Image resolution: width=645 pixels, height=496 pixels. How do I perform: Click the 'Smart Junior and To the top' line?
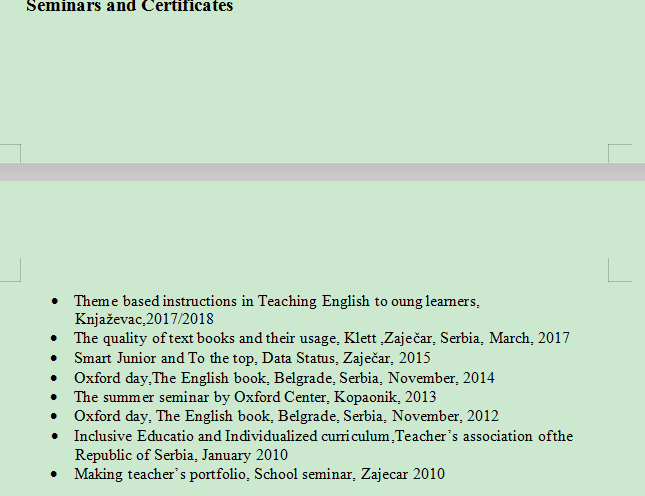(160, 357)
